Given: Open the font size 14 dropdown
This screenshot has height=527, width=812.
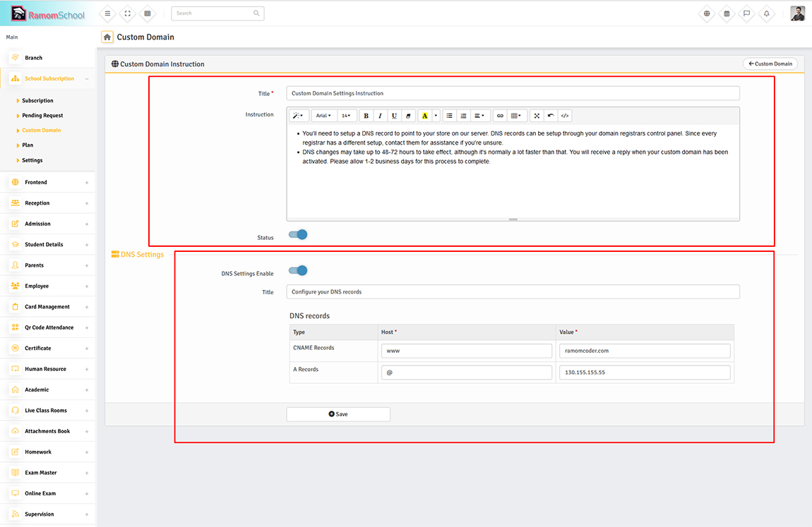Looking at the screenshot, I should point(346,116).
